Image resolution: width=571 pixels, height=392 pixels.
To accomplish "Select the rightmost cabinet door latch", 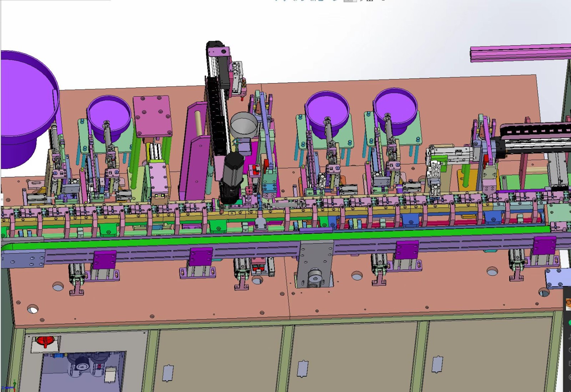I will [x=437, y=364].
